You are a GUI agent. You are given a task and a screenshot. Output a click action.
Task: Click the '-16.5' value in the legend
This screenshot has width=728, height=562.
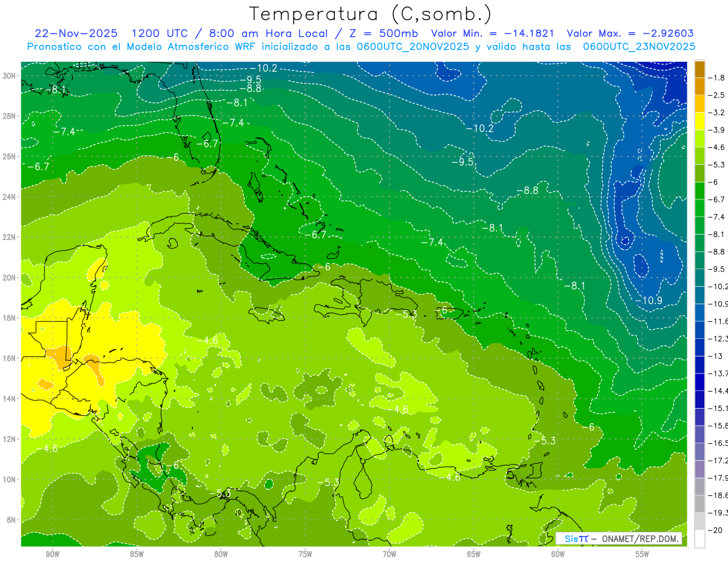point(718,443)
